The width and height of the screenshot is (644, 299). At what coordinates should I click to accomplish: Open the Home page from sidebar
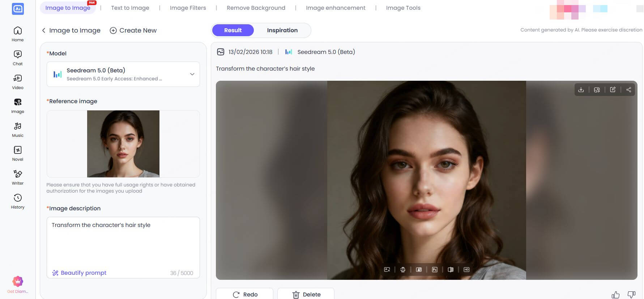(x=17, y=34)
